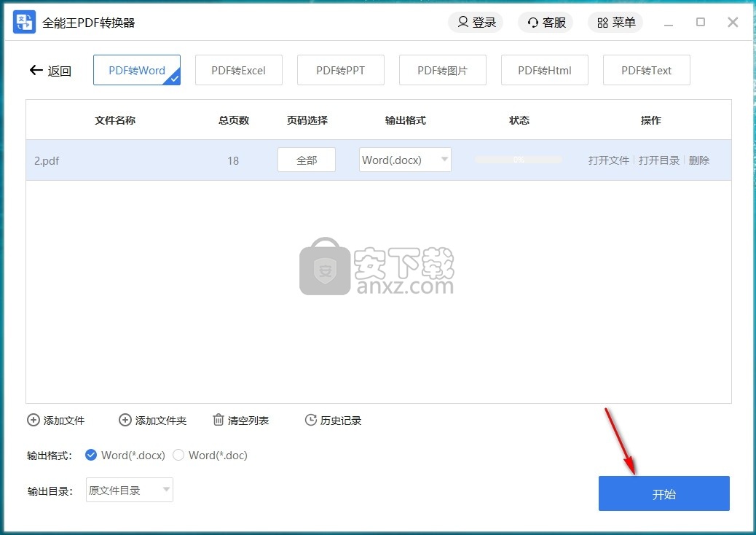Click the 状态 column header
Image resolution: width=756 pixels, height=535 pixels.
(519, 120)
